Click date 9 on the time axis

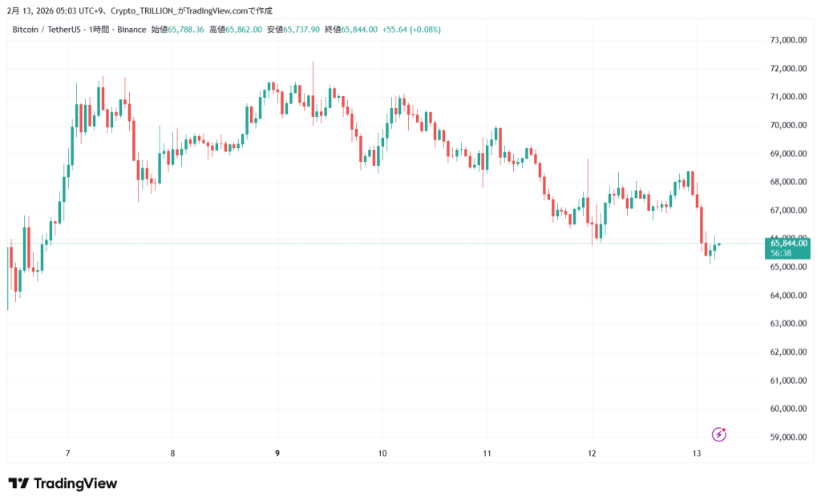tap(277, 454)
